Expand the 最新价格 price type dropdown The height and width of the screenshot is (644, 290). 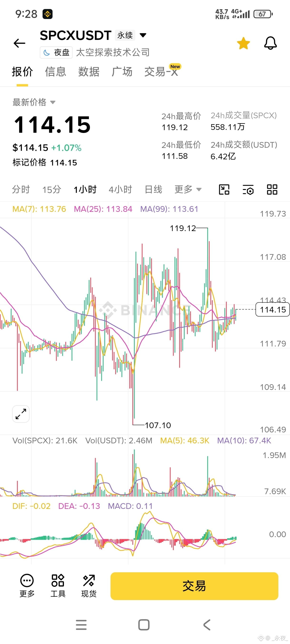[x=34, y=102]
